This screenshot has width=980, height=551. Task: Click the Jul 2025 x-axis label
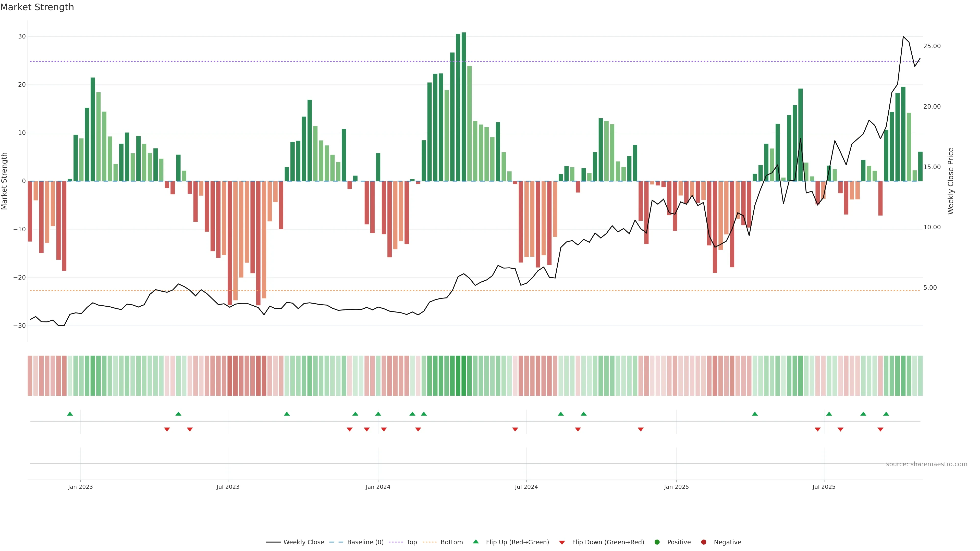point(824,487)
